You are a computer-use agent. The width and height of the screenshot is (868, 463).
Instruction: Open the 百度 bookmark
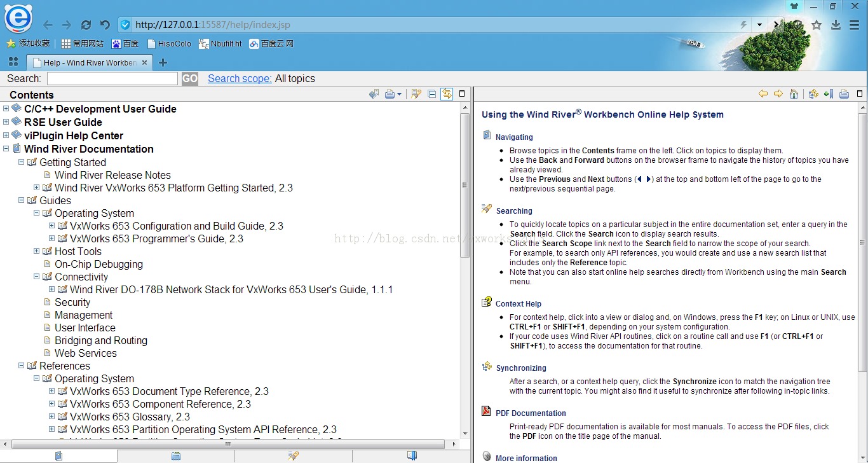(125, 44)
